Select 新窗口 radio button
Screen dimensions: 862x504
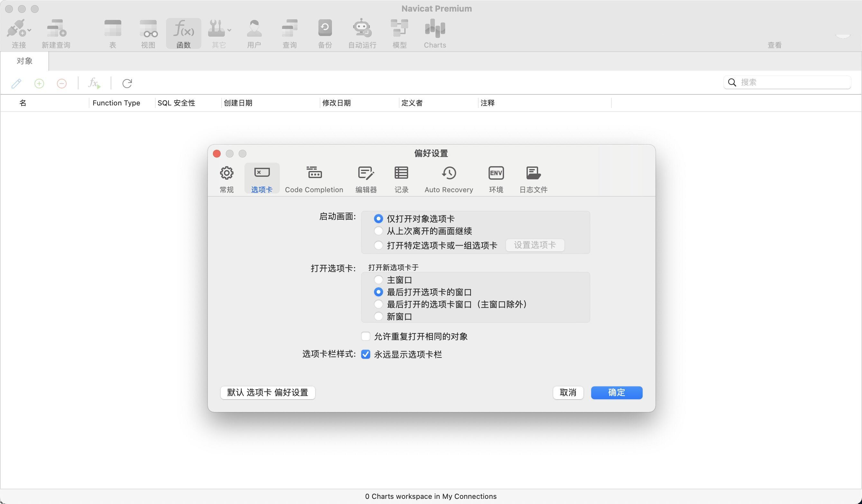[x=378, y=316]
